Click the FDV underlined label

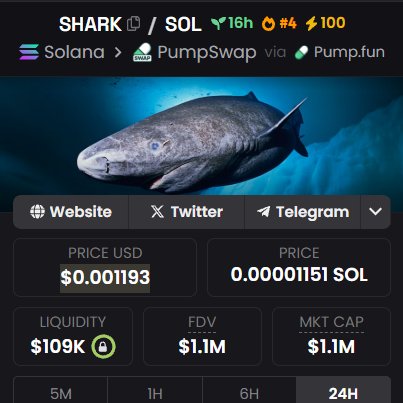click(x=202, y=323)
